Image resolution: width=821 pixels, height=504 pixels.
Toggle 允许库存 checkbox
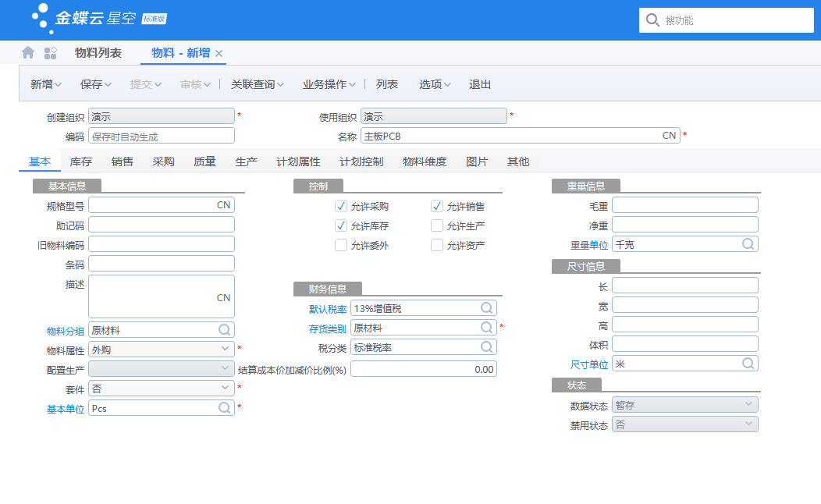point(341,225)
